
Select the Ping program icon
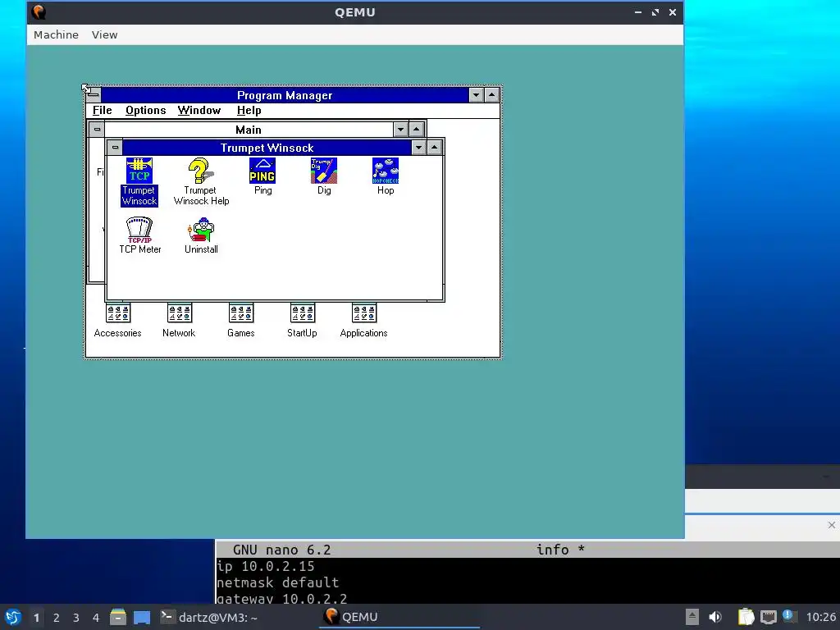point(262,177)
